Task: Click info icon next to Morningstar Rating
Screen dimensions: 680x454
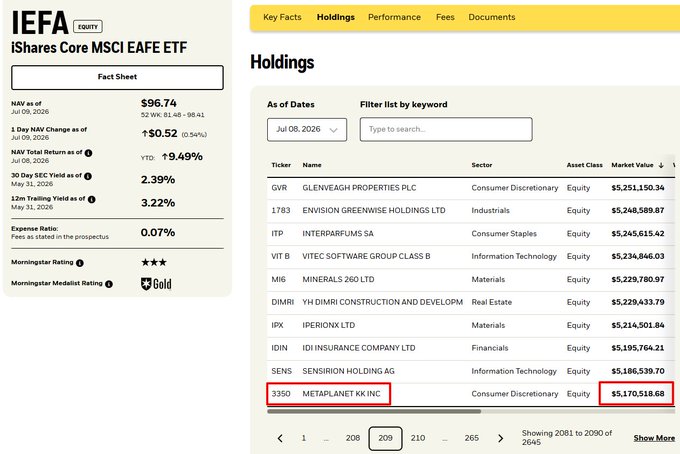Action: 80,263
